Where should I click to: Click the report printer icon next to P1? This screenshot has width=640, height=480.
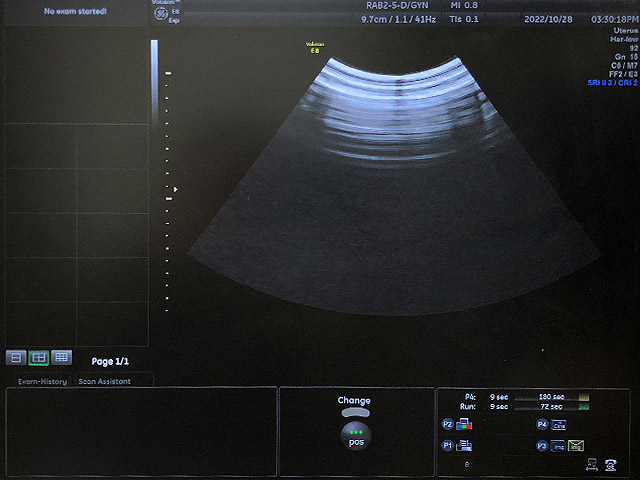point(464,445)
